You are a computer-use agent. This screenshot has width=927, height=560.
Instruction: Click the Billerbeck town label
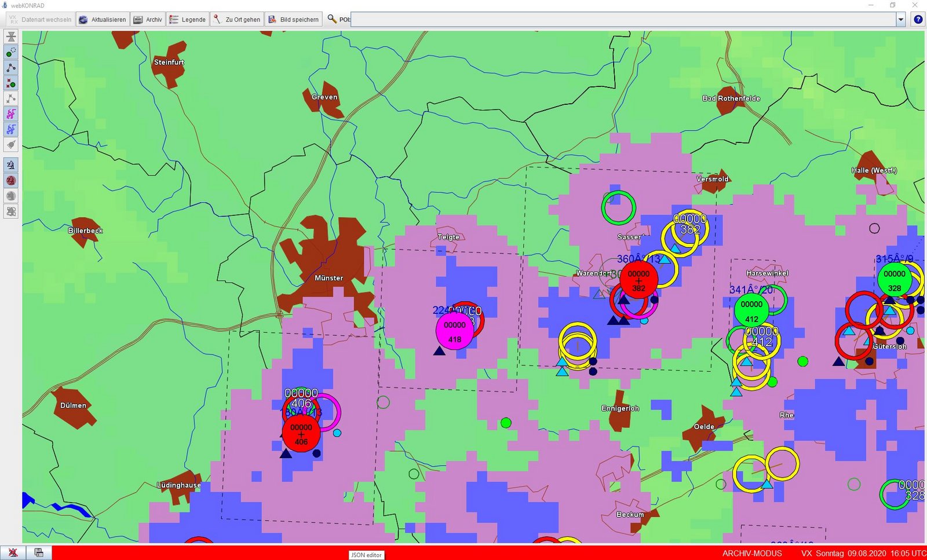click(86, 230)
